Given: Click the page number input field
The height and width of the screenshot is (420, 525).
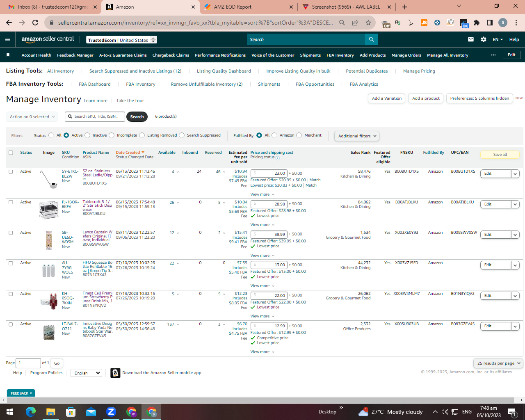Looking at the screenshot, I should [29, 363].
